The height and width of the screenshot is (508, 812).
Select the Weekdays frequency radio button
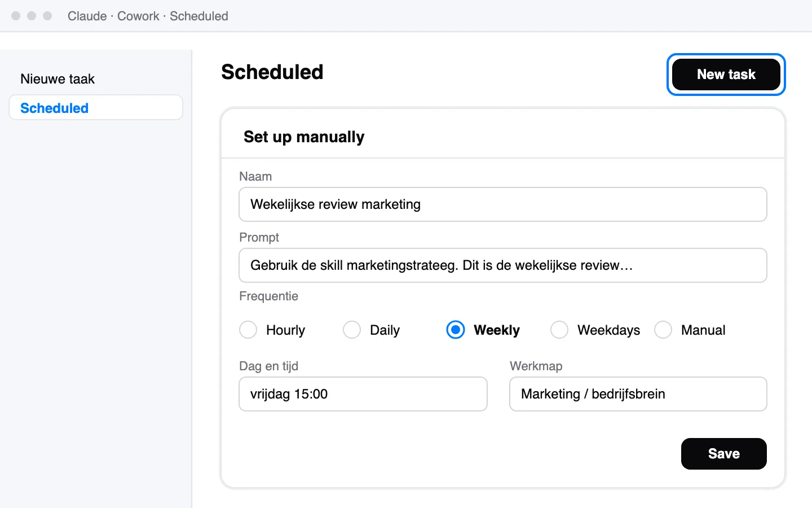[x=559, y=330]
